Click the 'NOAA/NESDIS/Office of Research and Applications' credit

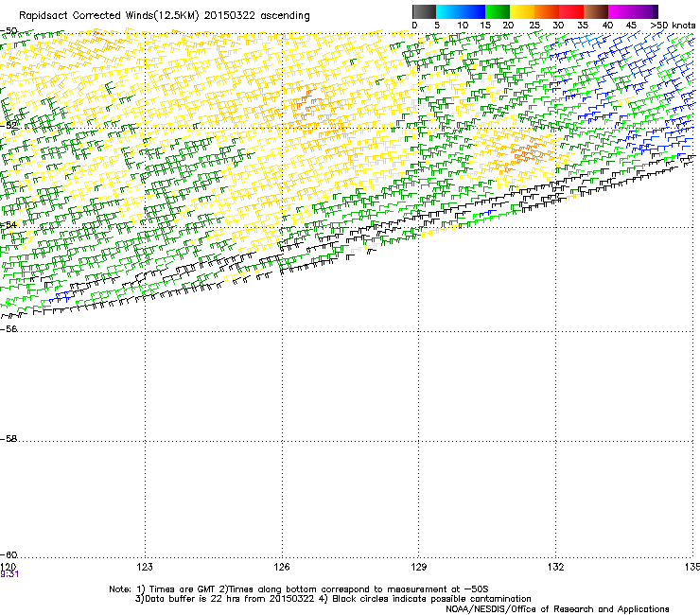(x=557, y=609)
